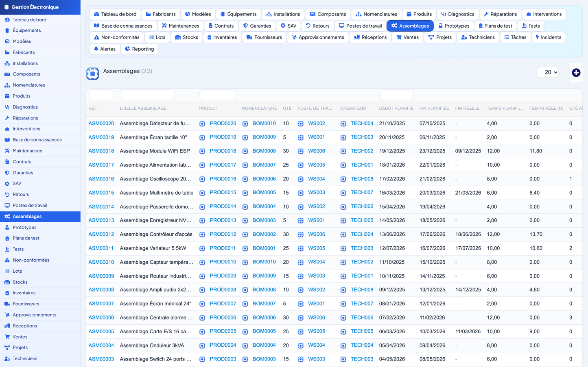
Task: Open nomenclature link BOM0002
Action: [x=264, y=235]
